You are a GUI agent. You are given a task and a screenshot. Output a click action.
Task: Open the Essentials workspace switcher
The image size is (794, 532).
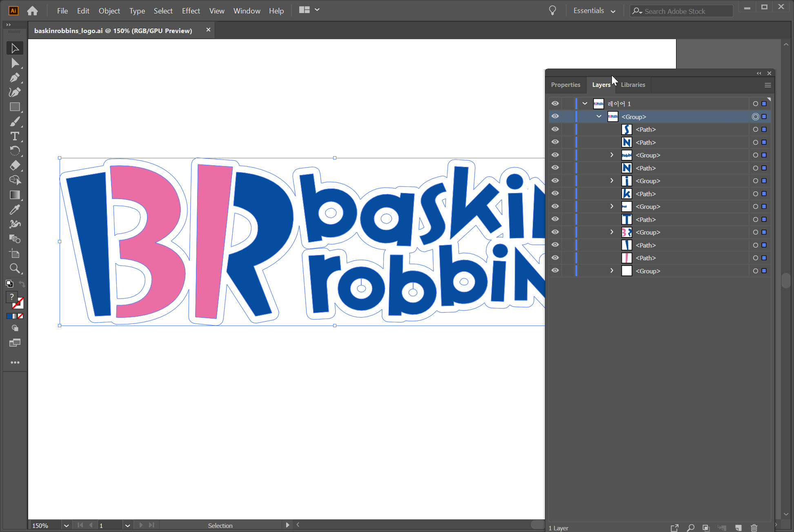pos(594,11)
